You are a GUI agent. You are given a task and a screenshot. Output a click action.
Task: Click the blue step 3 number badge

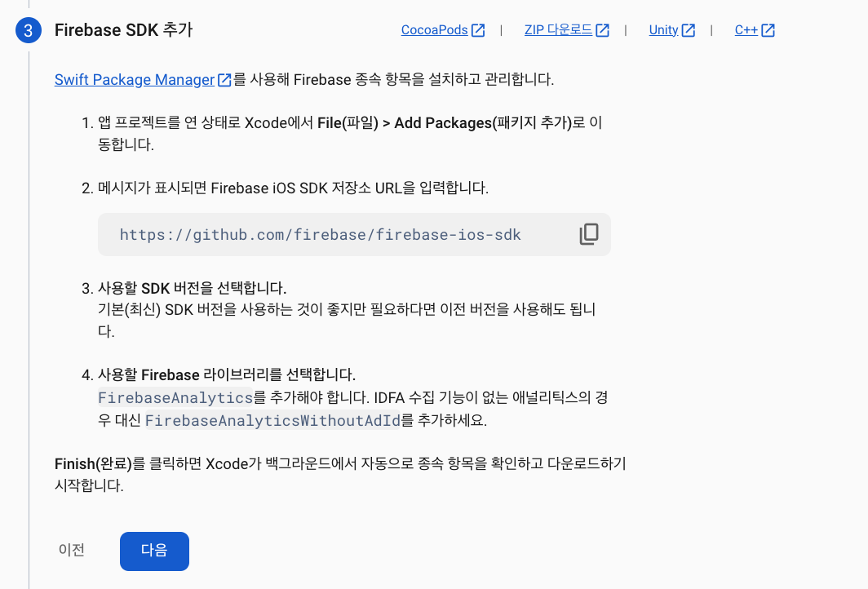coord(28,30)
